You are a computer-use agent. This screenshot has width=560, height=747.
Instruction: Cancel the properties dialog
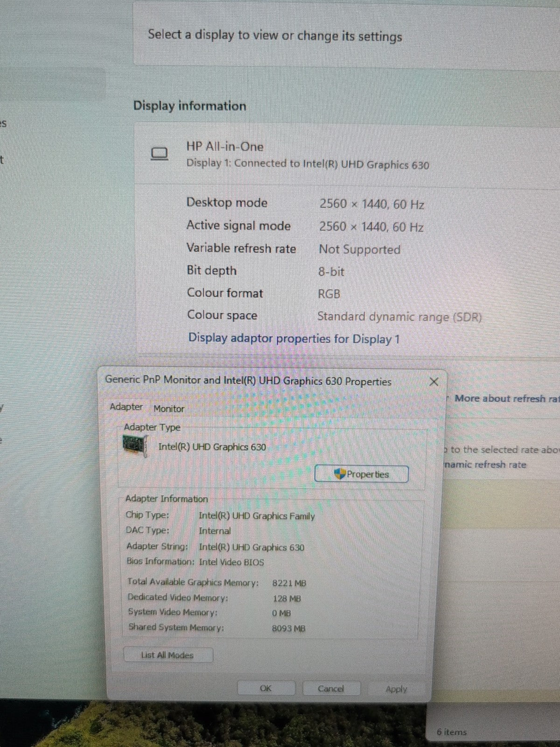(331, 689)
